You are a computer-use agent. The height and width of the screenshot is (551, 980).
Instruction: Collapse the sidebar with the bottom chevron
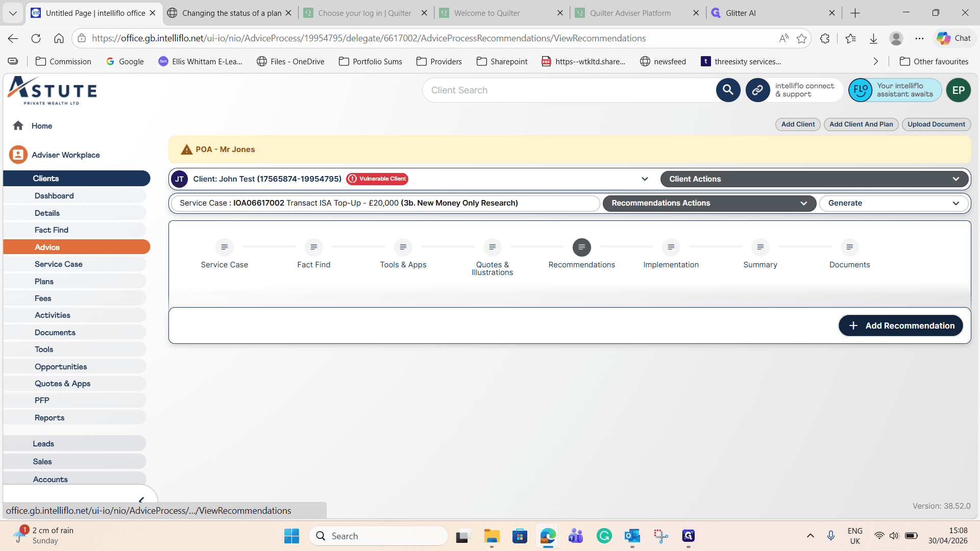point(141,500)
